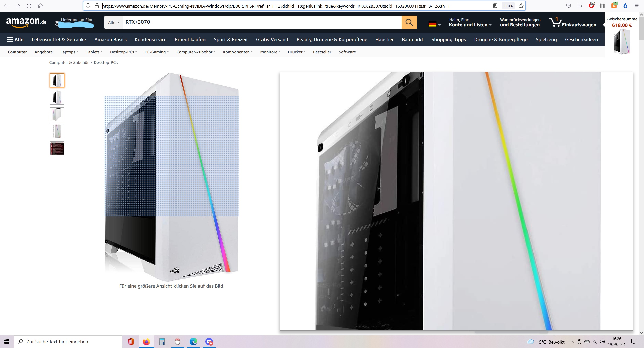Open the Firefox hamburger menu
This screenshot has height=348, width=644.
click(x=637, y=6)
